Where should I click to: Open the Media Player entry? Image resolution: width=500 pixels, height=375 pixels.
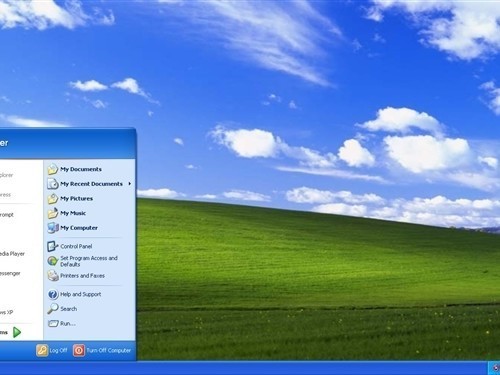[x=12, y=254]
